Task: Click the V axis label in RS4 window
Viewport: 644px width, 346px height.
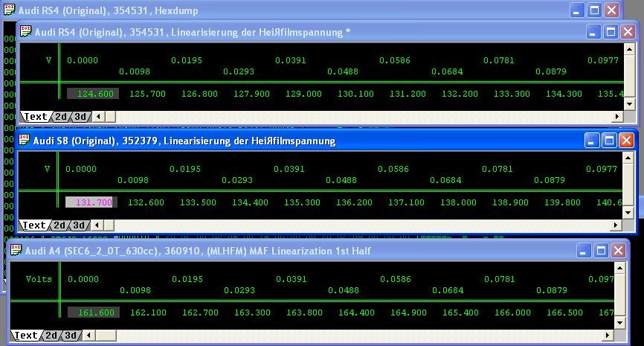Action: pos(48,60)
